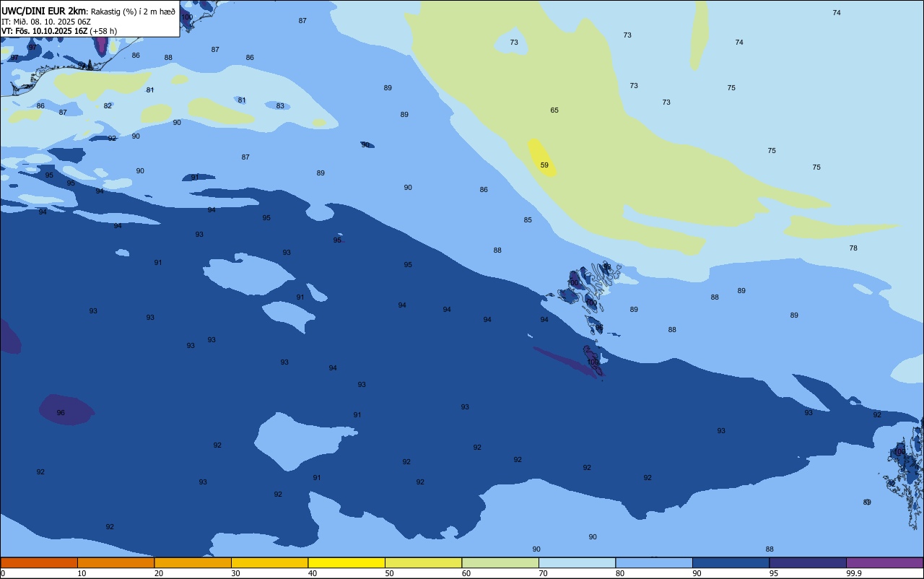
Task: Select the bright yellow 40–50 legend swatch
Action: pyautogui.click(x=346, y=562)
